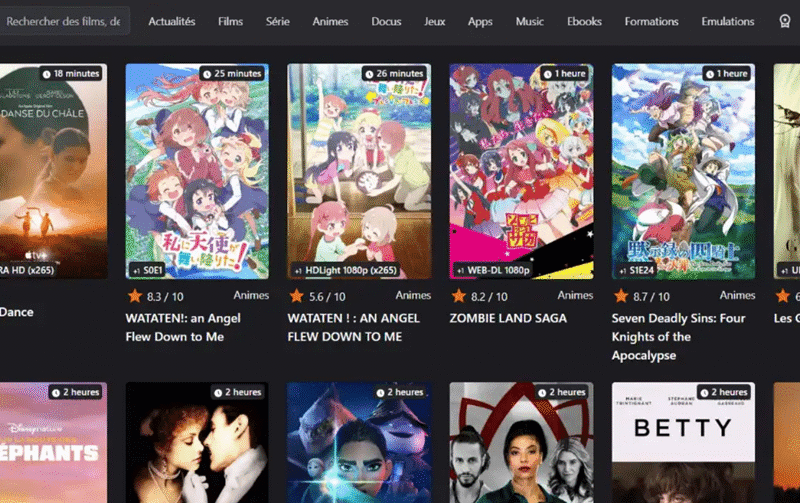The image size is (800, 503).
Task: Click the 1 heure badge on Zombie Land Saga
Action: point(565,73)
